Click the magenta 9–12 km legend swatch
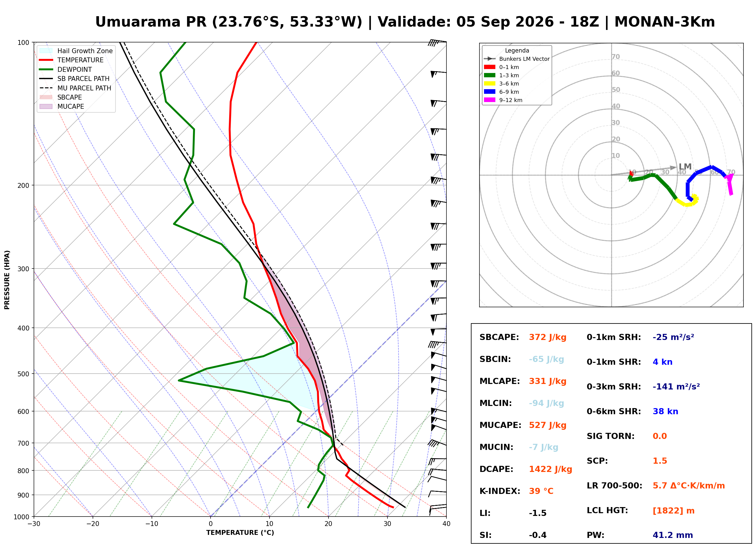The width and height of the screenshot is (756, 559). pyautogui.click(x=490, y=100)
